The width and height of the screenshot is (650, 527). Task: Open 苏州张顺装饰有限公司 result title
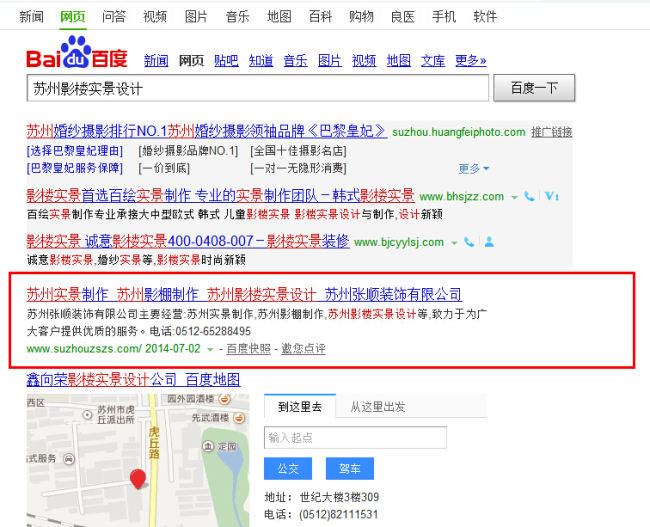point(244,294)
